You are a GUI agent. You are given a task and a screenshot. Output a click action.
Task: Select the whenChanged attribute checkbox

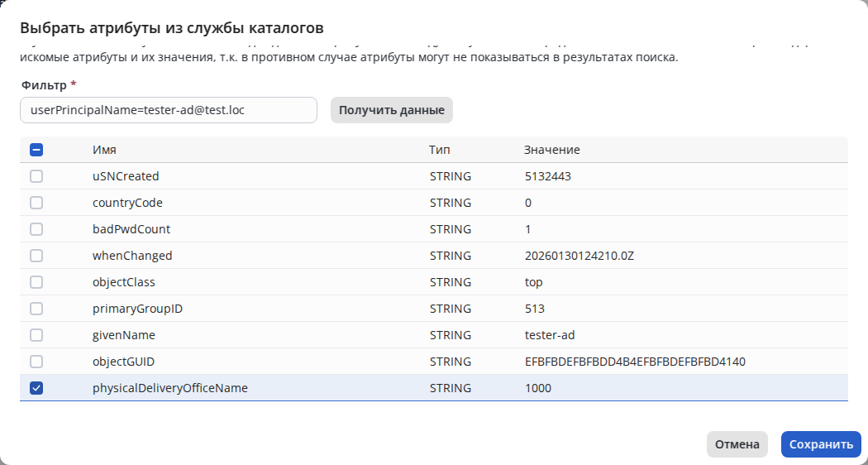pyautogui.click(x=36, y=256)
